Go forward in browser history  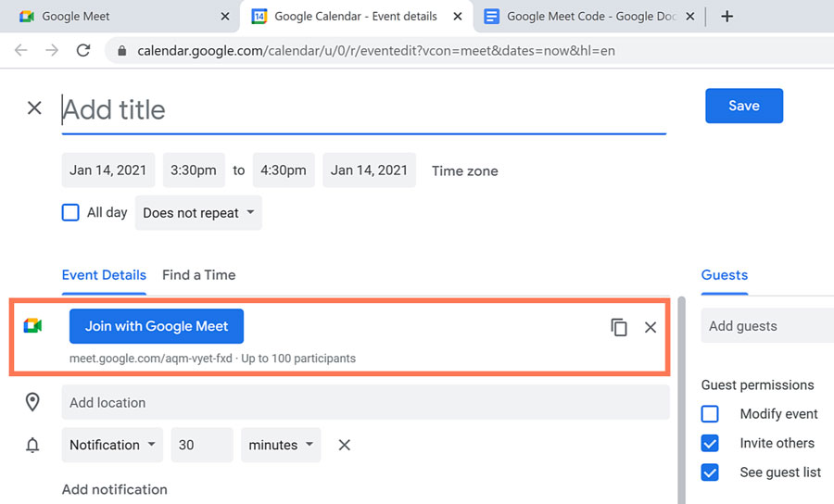click(x=52, y=51)
